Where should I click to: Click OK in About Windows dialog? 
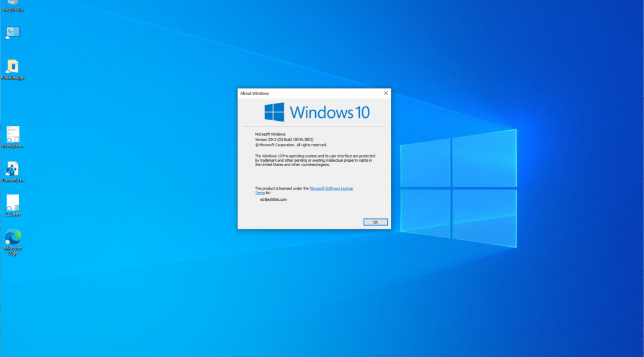pyautogui.click(x=375, y=222)
